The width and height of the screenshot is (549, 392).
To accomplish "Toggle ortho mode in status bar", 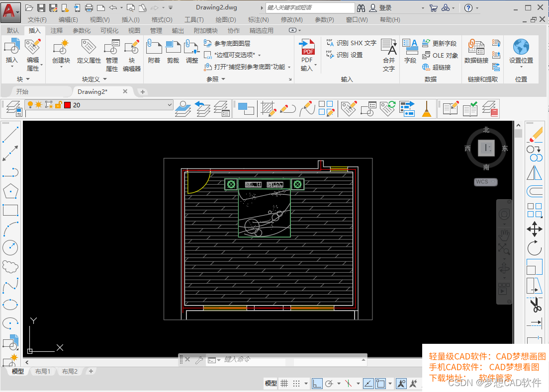I will pyautogui.click(x=317, y=384).
